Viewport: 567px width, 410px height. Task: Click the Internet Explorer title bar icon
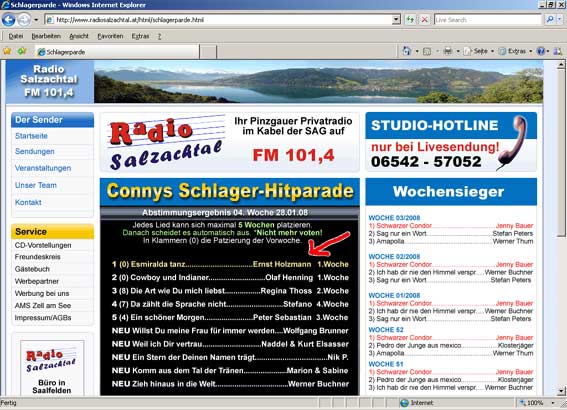5,5
